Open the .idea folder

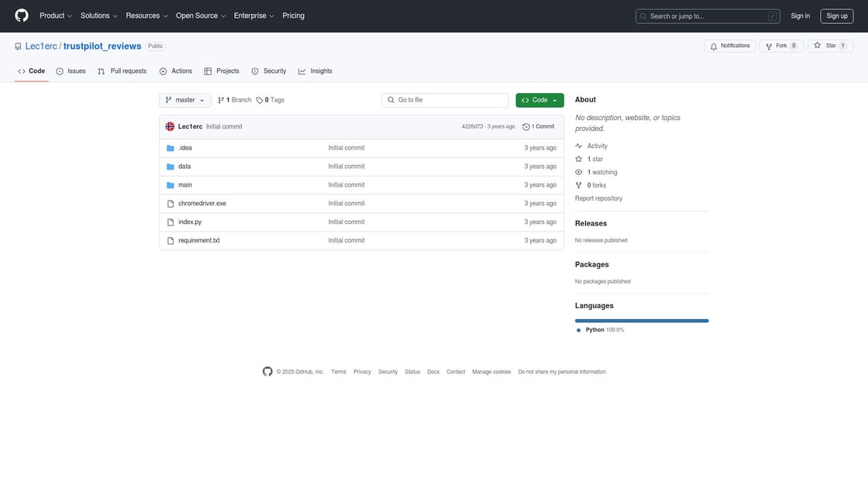point(185,148)
